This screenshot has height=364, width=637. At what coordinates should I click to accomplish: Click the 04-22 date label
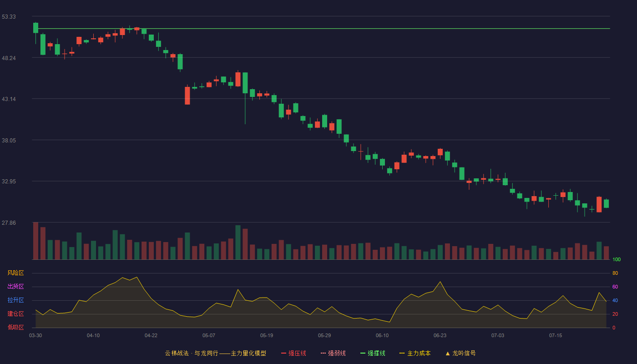click(151, 335)
